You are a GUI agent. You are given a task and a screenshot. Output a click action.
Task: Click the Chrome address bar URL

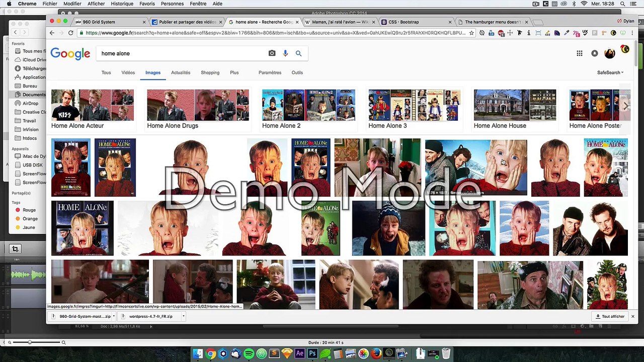click(276, 33)
